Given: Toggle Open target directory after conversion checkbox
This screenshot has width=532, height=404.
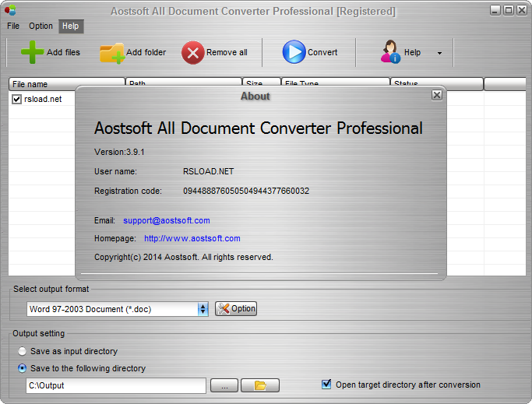Looking at the screenshot, I should tap(326, 385).
